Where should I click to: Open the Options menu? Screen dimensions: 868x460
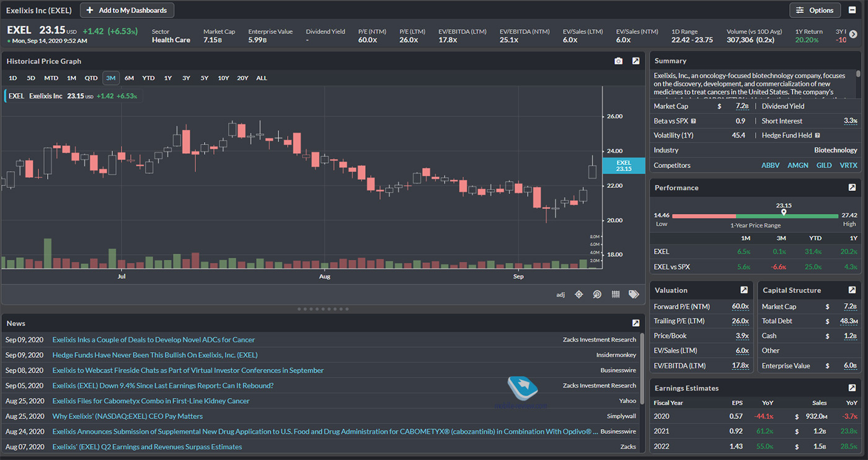click(x=815, y=10)
